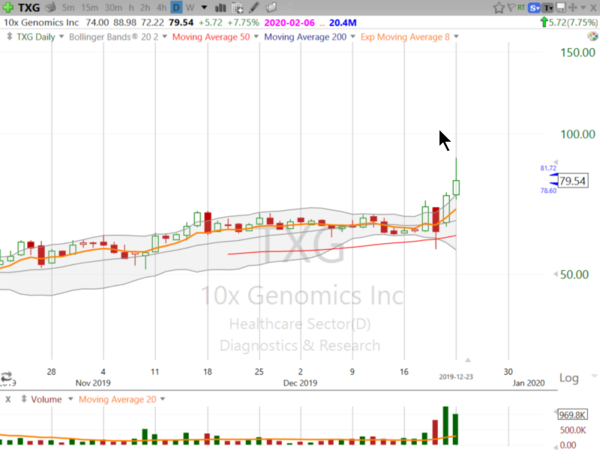Click the TXG Daily plot label
Screen dimensions: 600x450
[36, 37]
